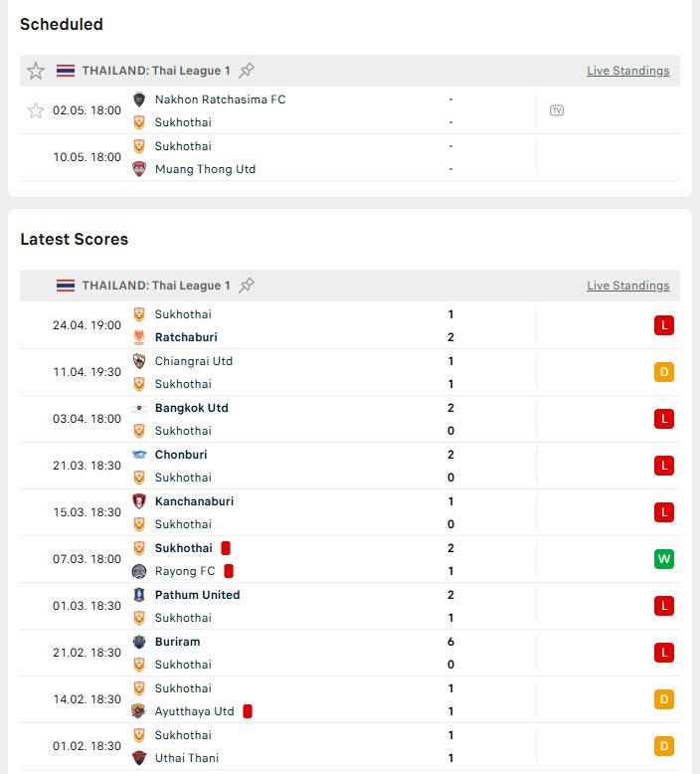Open the Buriram 6-0 Sukhothai match row
Screen dimensions: 700x774
click(x=298, y=653)
